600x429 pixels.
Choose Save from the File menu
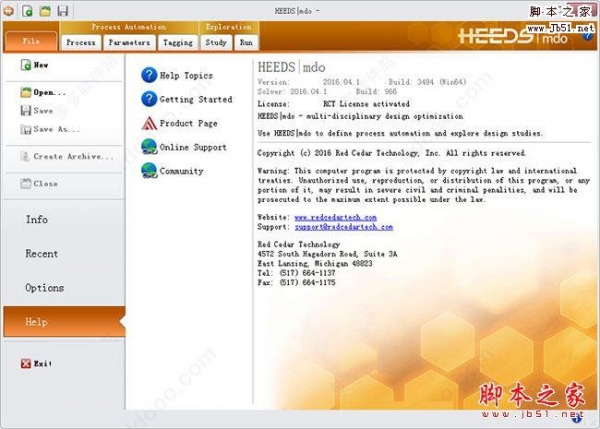point(43,111)
